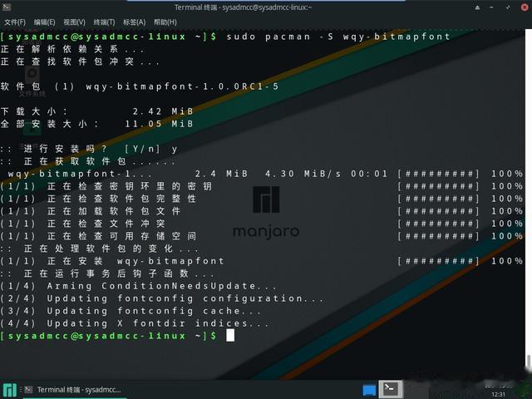Open the 编辑(E) menu

click(44, 22)
